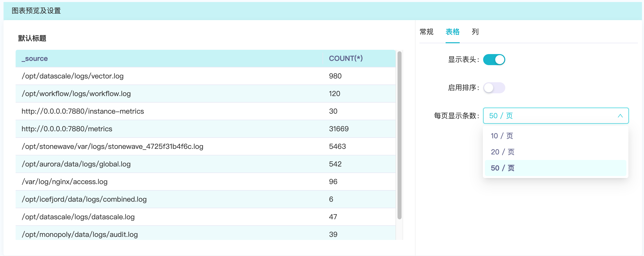Screen dimensions: 644x256
Task: Enable the 启用排序 switch
Action: tap(494, 88)
